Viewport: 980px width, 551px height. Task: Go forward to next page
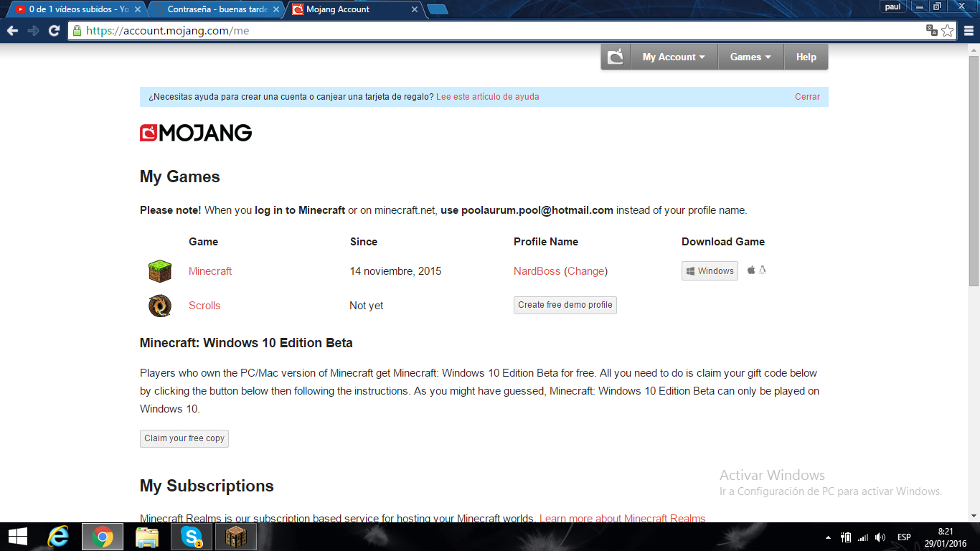point(33,31)
